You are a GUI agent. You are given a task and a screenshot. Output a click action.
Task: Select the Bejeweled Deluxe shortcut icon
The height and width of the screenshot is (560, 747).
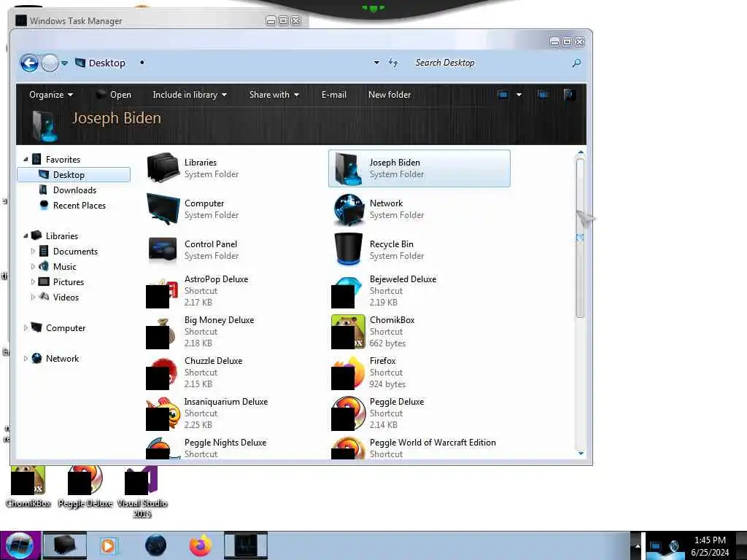tap(348, 292)
